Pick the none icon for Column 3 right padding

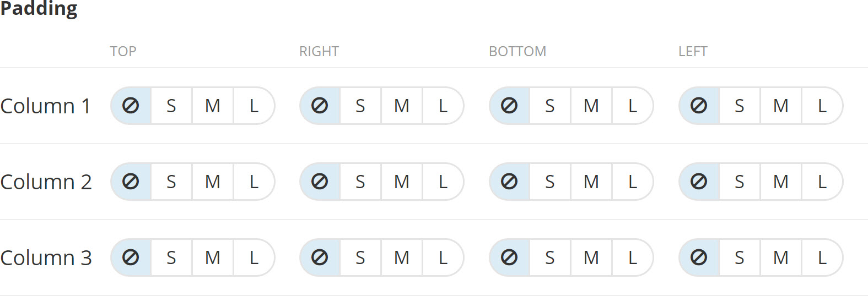click(320, 257)
